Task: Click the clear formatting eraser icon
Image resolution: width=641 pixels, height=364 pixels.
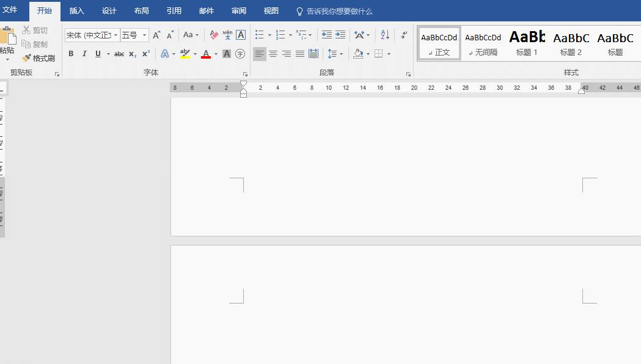Action: point(214,35)
